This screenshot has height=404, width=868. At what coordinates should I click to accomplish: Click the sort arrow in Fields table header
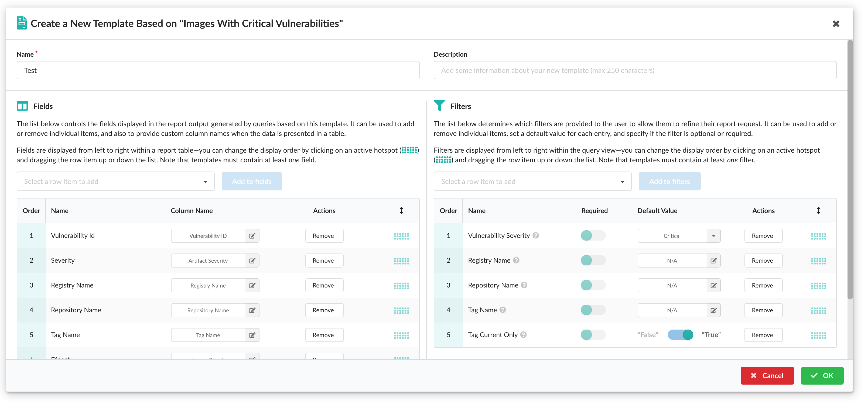pyautogui.click(x=401, y=211)
